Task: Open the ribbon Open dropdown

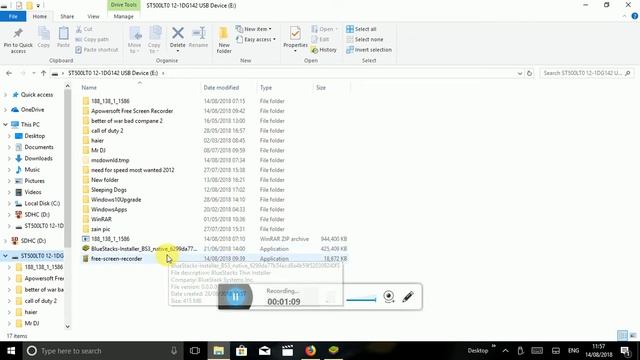Action: tap(324, 29)
